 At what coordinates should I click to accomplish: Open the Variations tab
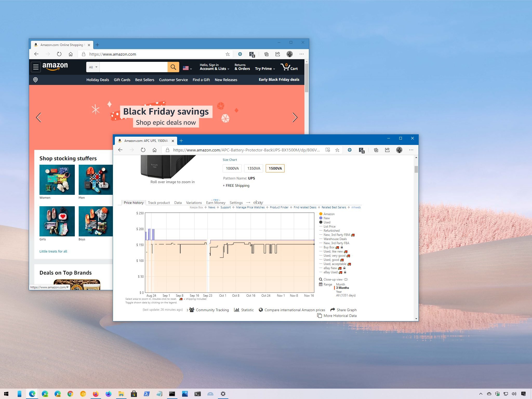tap(194, 203)
